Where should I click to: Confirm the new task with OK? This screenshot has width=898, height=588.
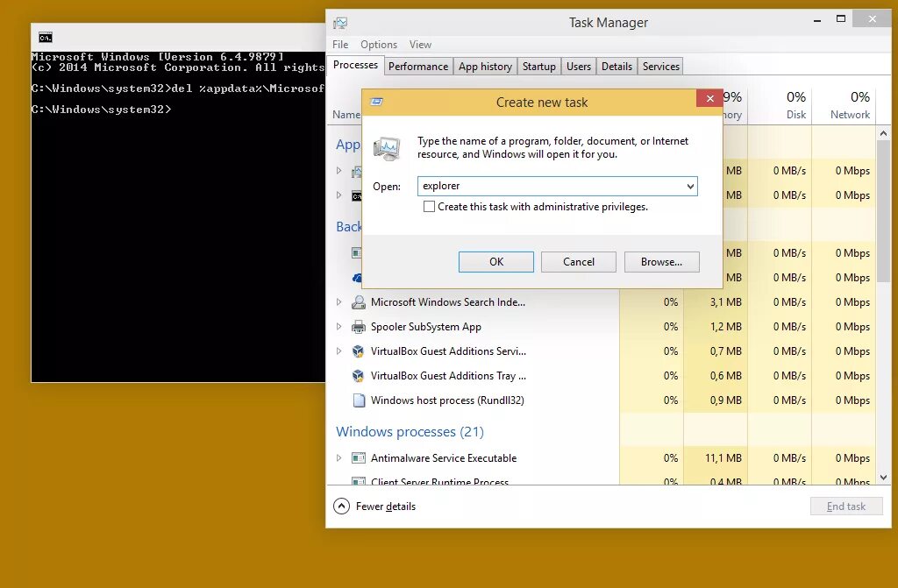point(496,262)
